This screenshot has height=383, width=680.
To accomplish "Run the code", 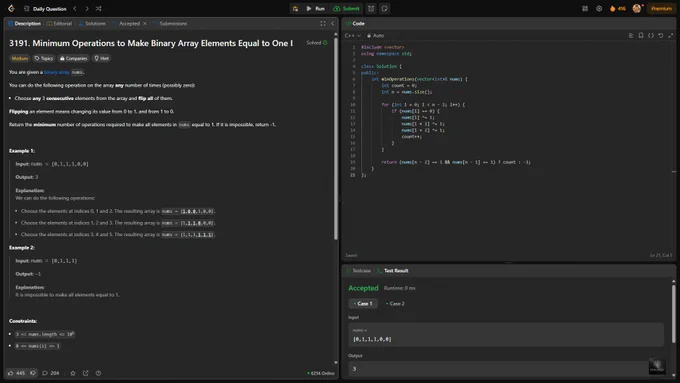I will point(315,9).
